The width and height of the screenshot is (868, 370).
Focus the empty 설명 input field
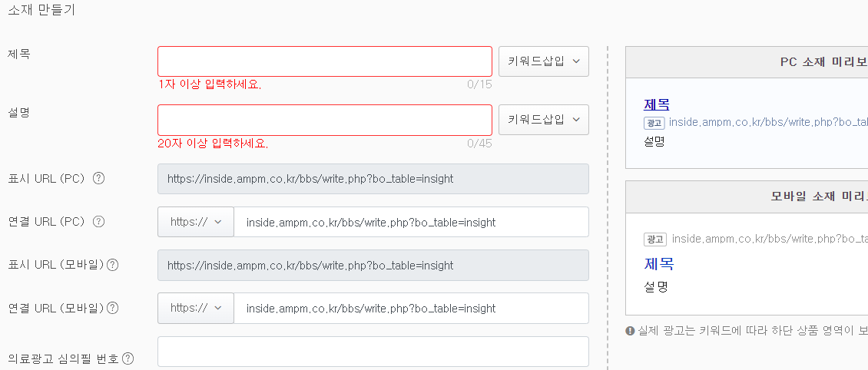click(x=325, y=120)
